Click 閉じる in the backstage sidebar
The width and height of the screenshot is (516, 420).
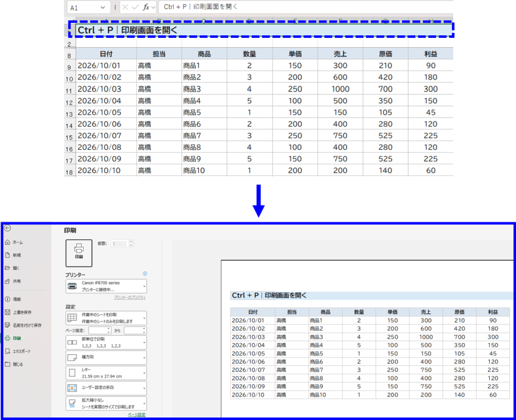click(x=14, y=365)
